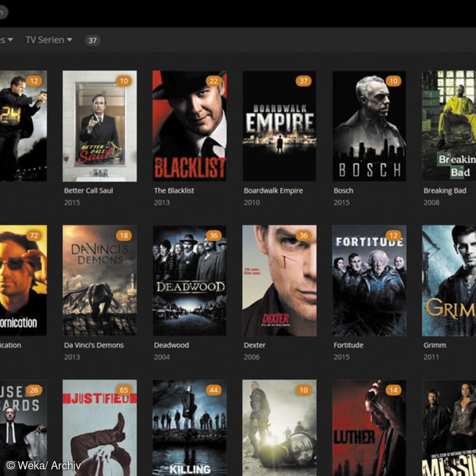Select the Grimm poster
Screen dimensions: 476x476
click(x=449, y=281)
